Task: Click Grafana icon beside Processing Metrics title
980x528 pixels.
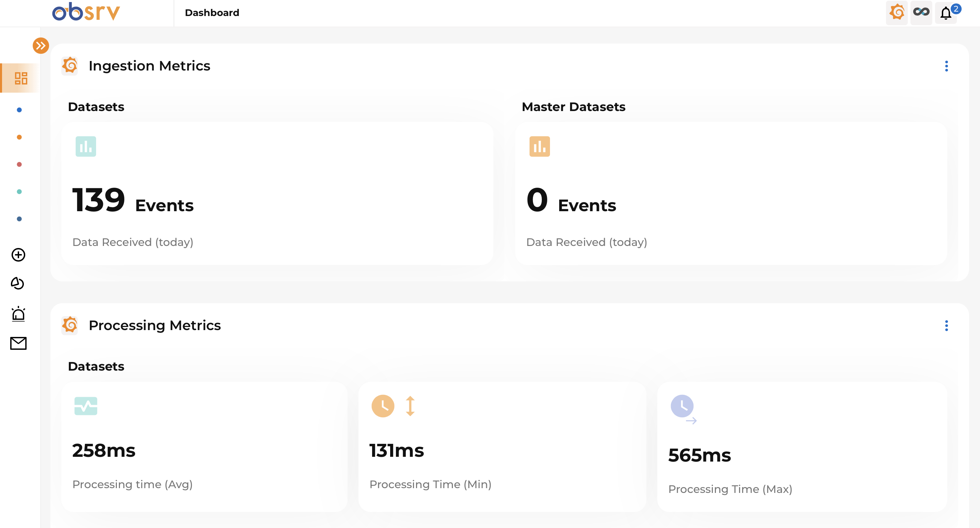Action: [x=70, y=325]
